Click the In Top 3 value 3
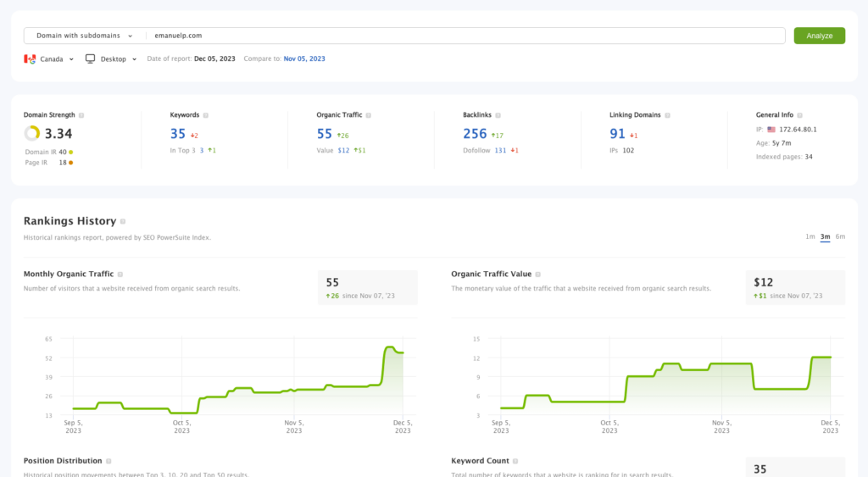This screenshot has width=868, height=477. tap(202, 151)
